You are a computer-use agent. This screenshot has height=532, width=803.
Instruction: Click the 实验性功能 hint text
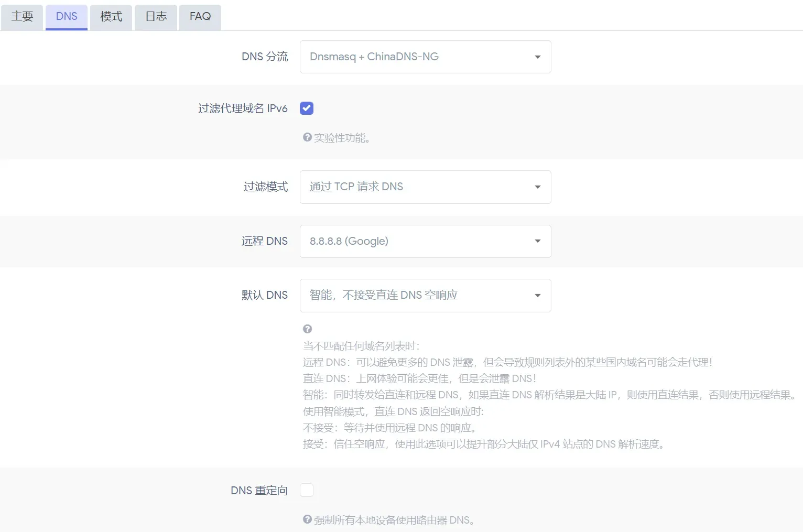(x=342, y=138)
